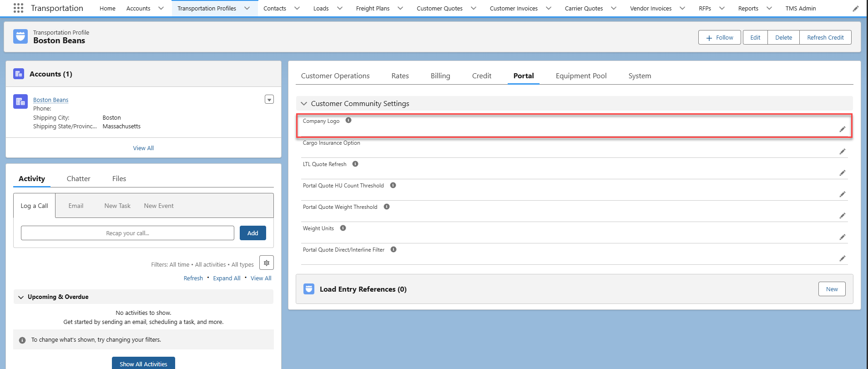Edit Portal Quote HU Count Threshold pencil
868x369 pixels.
click(843, 194)
